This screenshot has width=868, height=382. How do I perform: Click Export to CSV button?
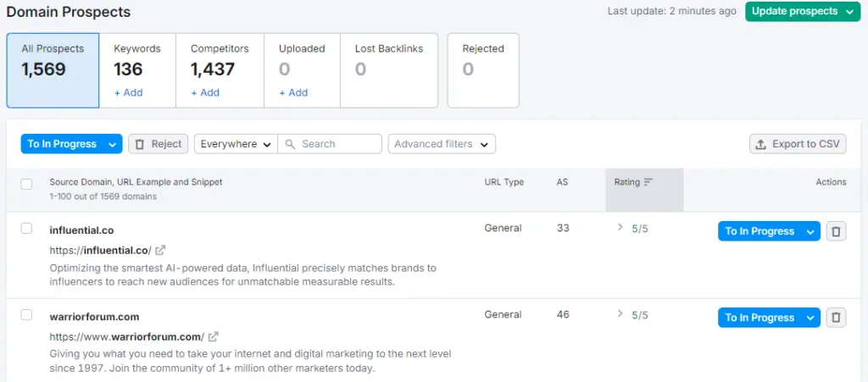[x=798, y=144]
